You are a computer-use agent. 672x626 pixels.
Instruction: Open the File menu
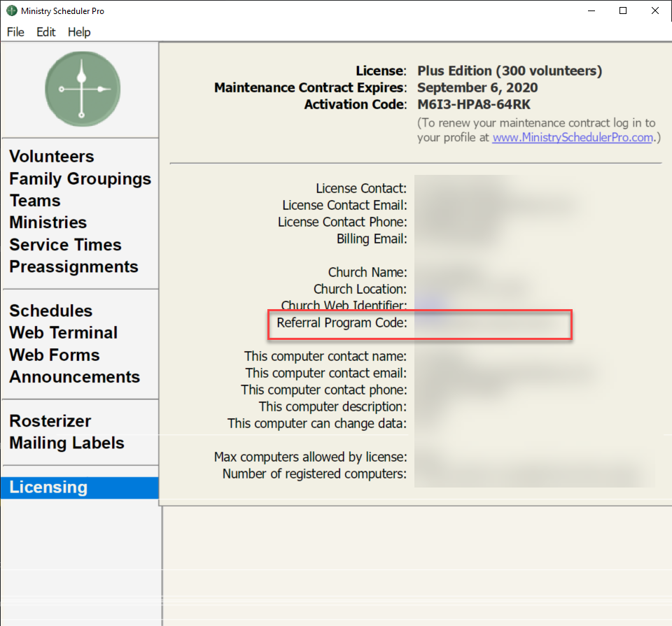click(x=15, y=32)
